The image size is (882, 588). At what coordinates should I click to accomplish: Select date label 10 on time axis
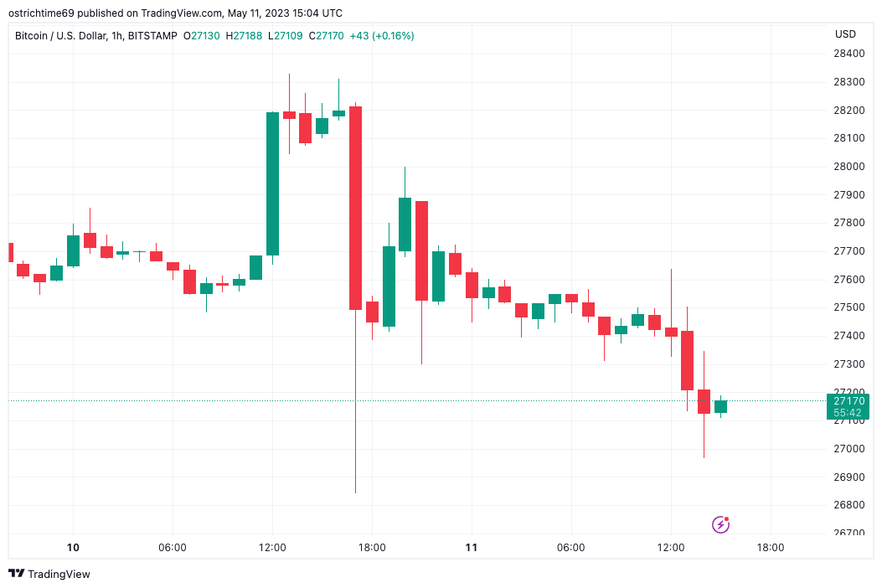pos(73,548)
